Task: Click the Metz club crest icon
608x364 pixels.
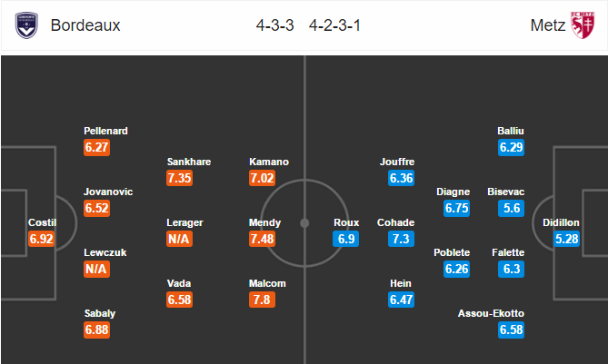Action: (x=583, y=25)
